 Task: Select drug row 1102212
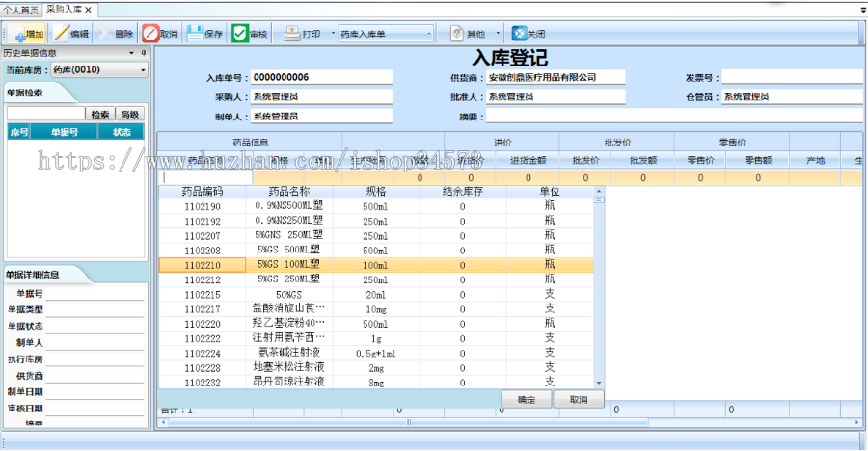click(376, 280)
